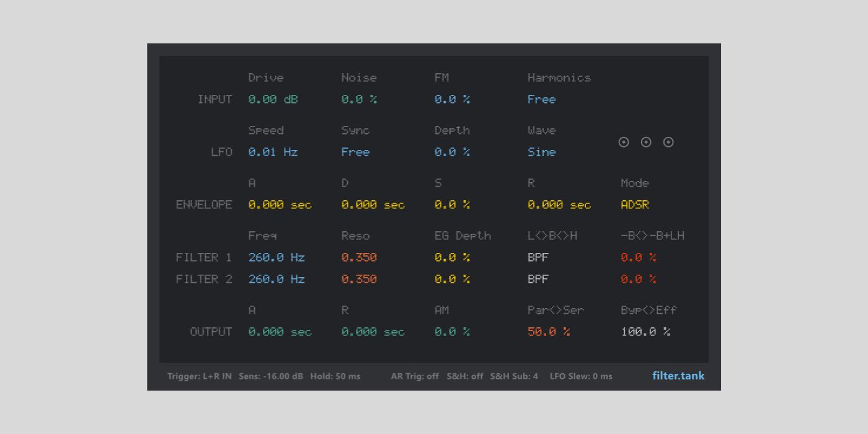
Task: Select Harmonics Free value in Input row
Action: coord(541,99)
